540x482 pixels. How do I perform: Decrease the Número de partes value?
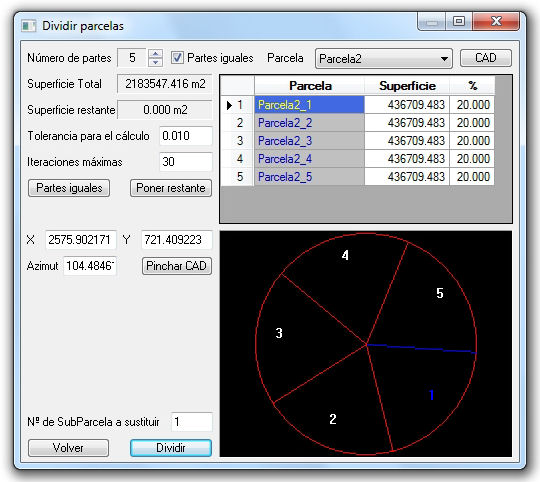155,62
